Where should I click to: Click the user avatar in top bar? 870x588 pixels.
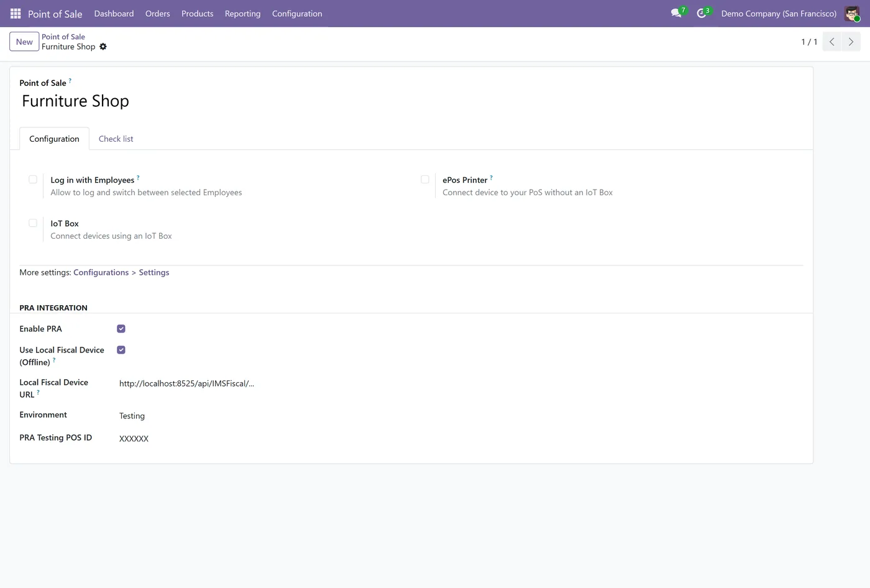[852, 14]
